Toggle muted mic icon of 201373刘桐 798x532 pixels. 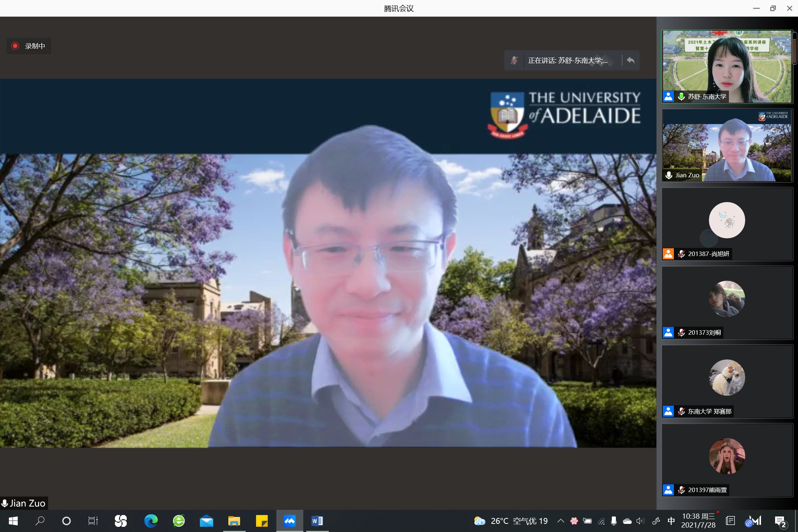tap(682, 332)
